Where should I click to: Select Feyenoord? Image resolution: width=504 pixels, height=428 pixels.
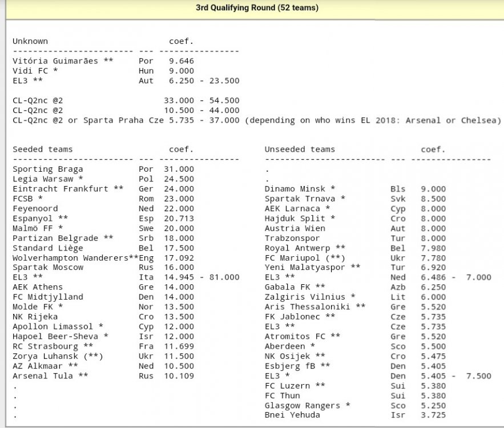(x=35, y=209)
